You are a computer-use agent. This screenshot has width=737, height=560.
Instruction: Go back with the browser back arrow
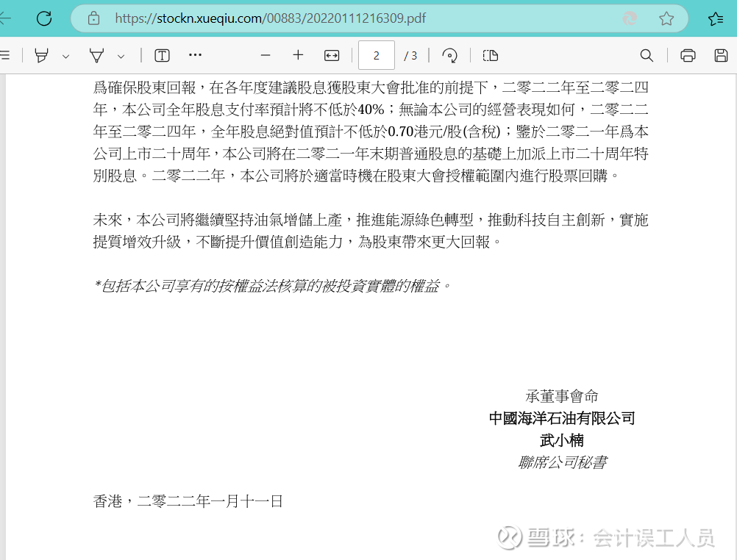point(4,18)
